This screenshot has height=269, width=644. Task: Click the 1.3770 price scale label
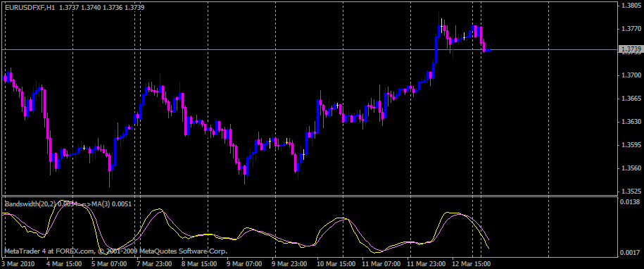point(631,29)
